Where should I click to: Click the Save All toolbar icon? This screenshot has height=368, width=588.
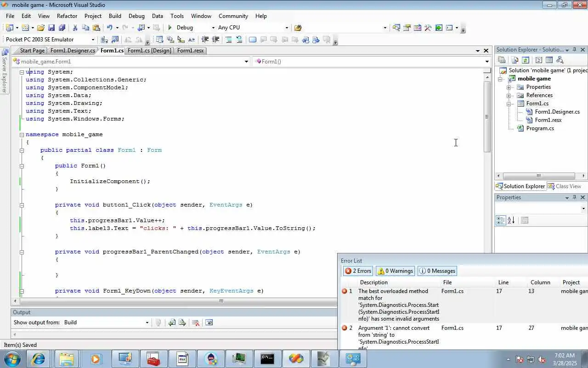tap(62, 28)
